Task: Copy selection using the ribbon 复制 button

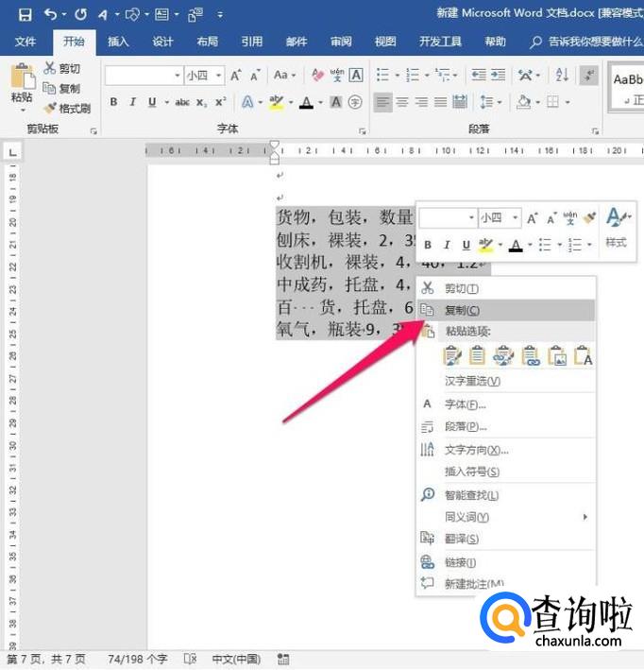Action: (x=62, y=89)
